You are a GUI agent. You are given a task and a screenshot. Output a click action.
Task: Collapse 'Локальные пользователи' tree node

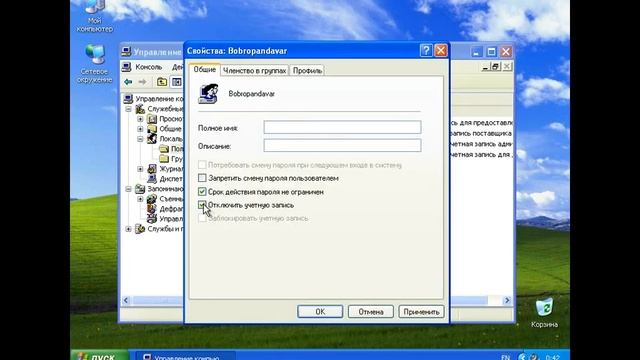click(140, 139)
